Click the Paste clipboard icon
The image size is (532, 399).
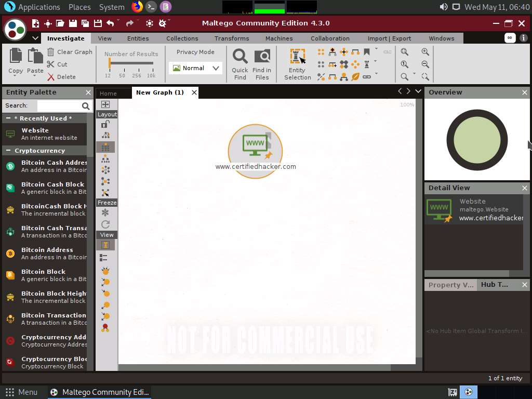pyautogui.click(x=35, y=55)
